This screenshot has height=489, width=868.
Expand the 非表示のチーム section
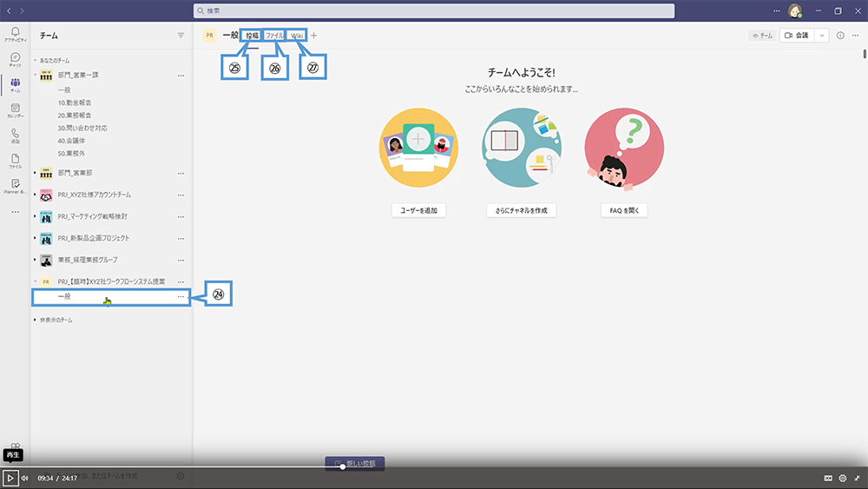click(x=35, y=320)
